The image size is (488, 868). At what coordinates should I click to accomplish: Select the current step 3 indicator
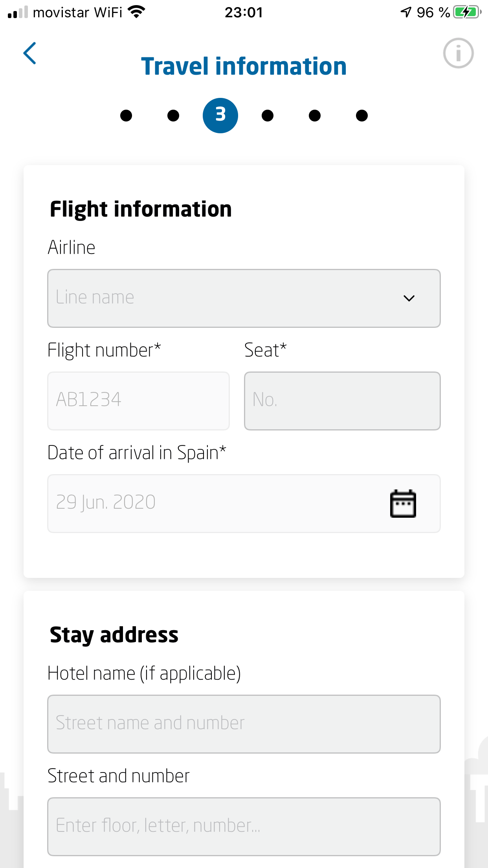[x=220, y=116]
